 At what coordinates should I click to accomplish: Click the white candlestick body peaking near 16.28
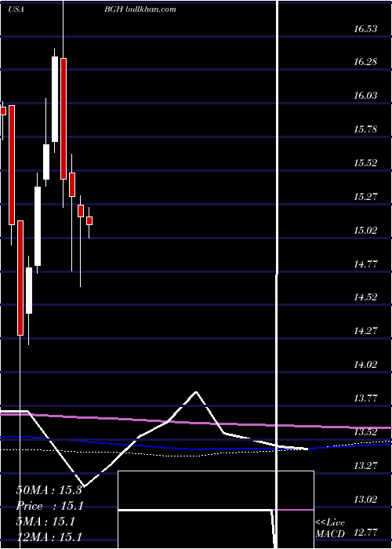[x=55, y=99]
